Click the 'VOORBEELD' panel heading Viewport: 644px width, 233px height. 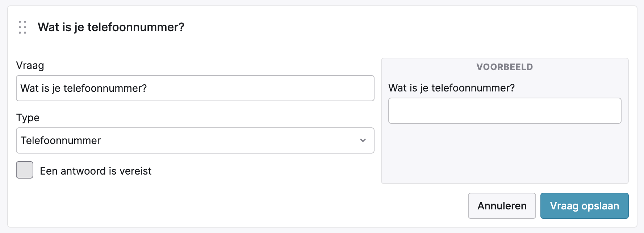click(x=505, y=67)
